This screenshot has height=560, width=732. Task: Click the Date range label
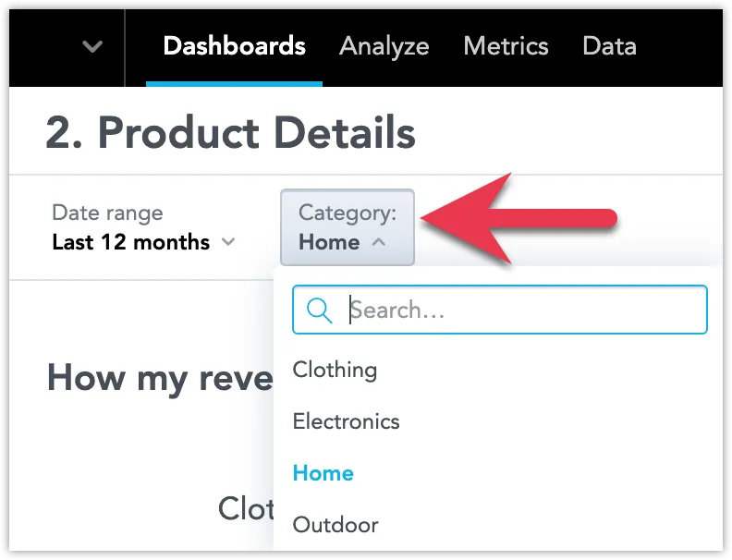pyautogui.click(x=107, y=213)
